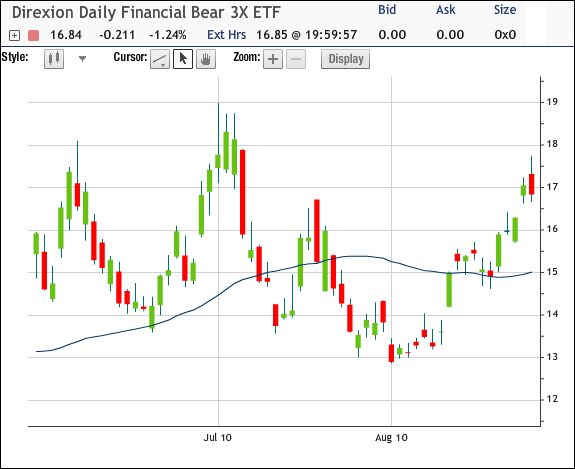The width and height of the screenshot is (575, 469).
Task: Select the Jul 10 date marker
Action: (218, 437)
